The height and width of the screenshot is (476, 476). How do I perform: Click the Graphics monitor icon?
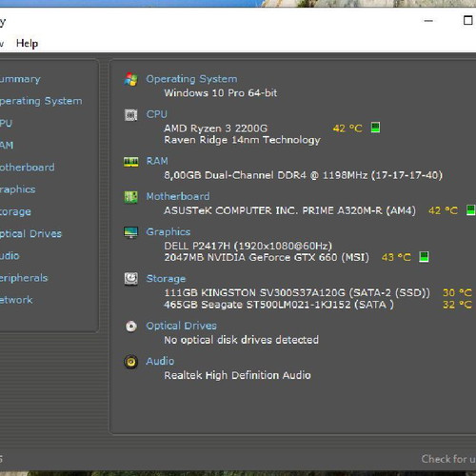click(130, 232)
